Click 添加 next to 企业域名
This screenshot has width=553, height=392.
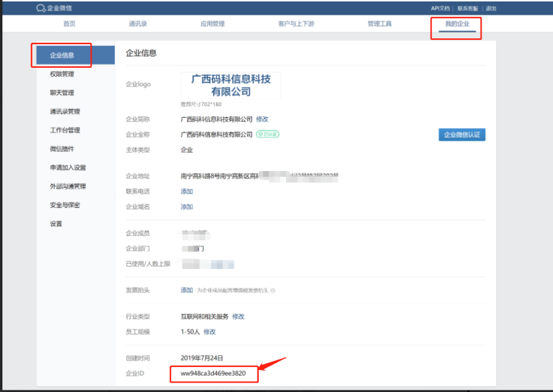[187, 206]
